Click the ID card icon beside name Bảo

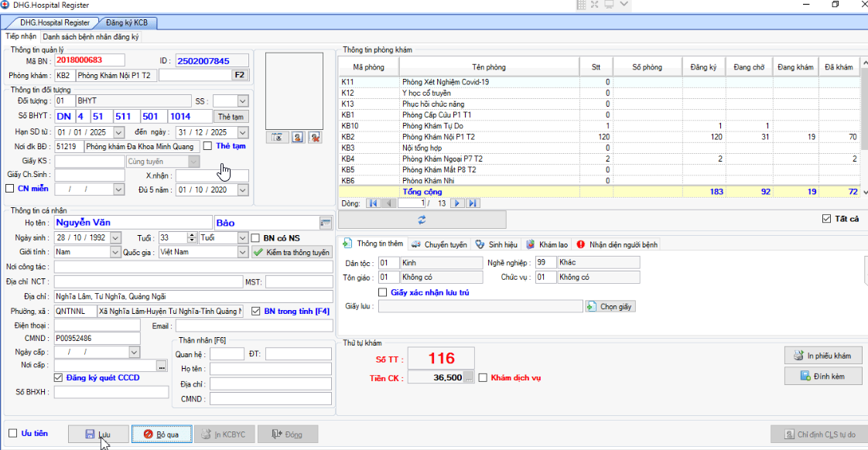[x=326, y=223]
